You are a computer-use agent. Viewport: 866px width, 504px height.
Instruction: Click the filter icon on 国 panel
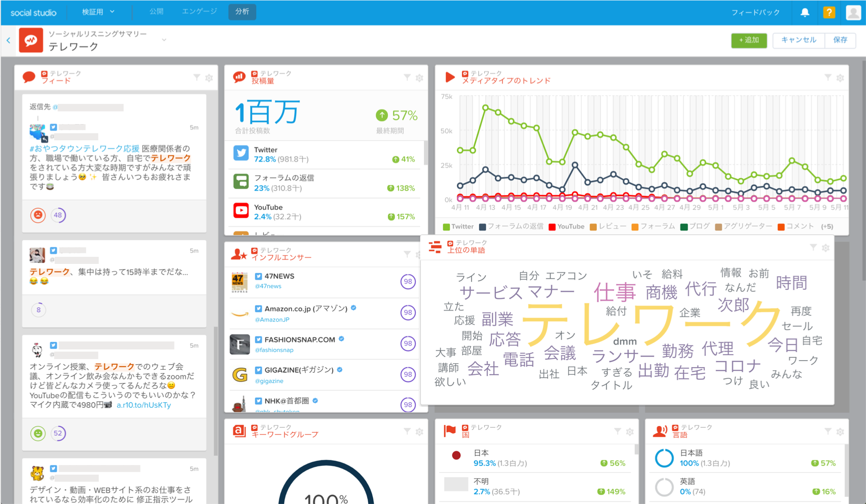(618, 432)
